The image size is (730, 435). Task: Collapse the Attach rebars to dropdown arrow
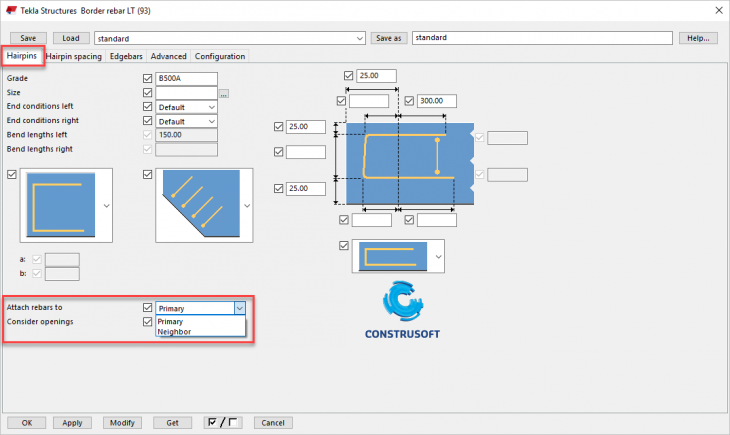(239, 308)
